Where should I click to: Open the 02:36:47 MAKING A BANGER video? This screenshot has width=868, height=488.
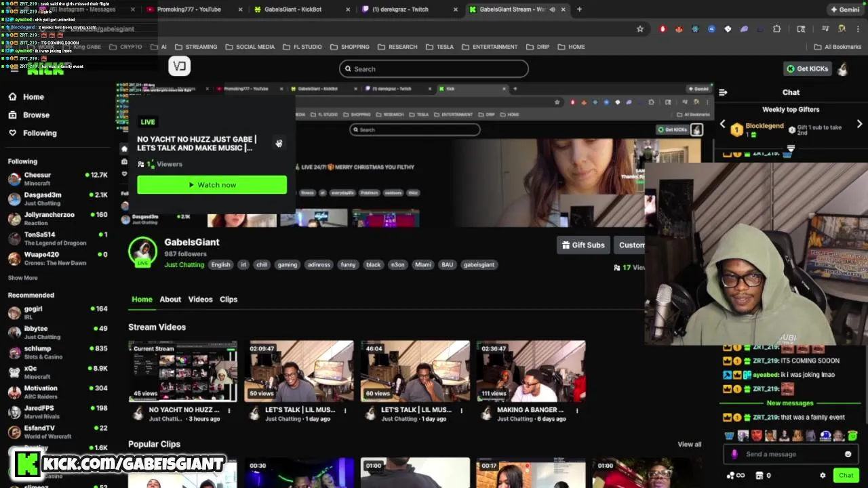[x=531, y=371]
